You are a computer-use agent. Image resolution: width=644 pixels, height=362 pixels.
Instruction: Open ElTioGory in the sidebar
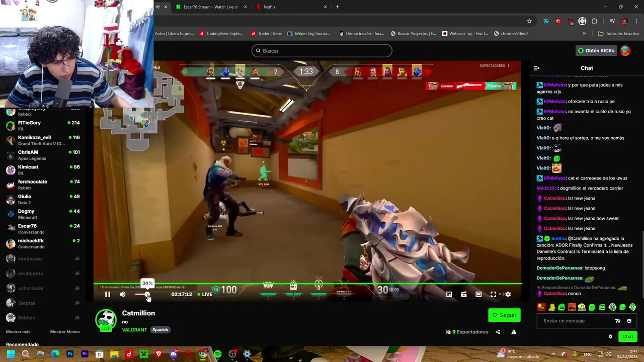[43, 125]
